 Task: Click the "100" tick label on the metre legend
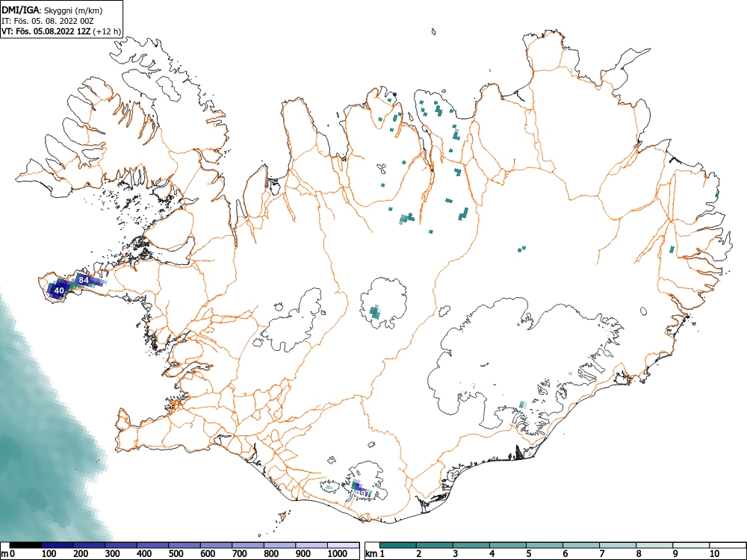[x=49, y=553]
